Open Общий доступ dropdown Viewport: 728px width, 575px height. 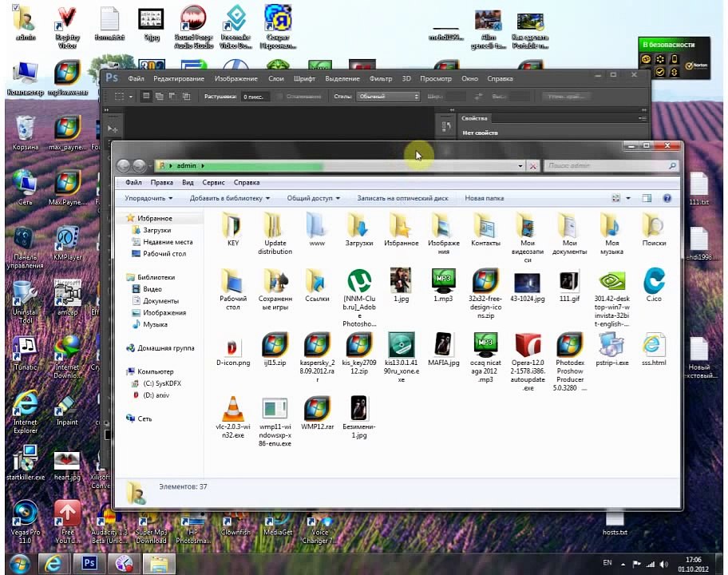coord(313,198)
